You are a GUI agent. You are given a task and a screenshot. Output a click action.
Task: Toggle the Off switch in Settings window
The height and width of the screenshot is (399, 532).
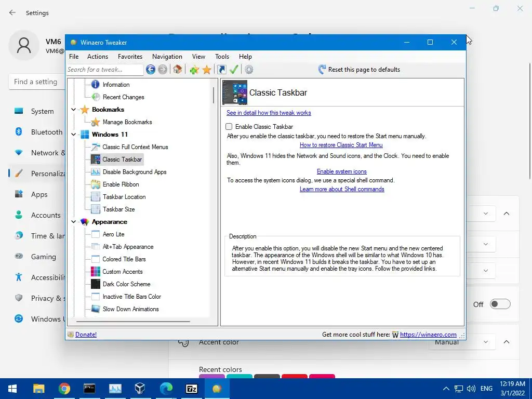coord(500,304)
